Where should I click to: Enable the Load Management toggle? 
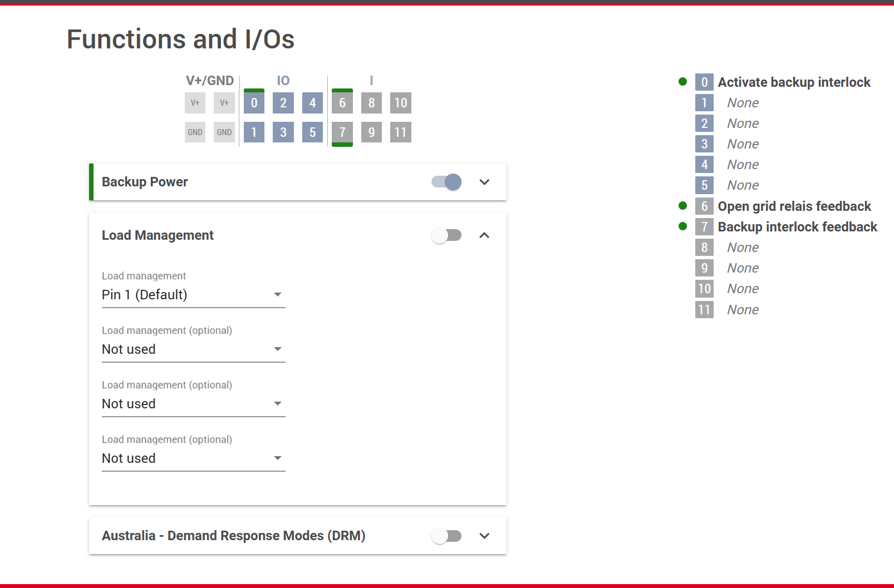pos(446,235)
